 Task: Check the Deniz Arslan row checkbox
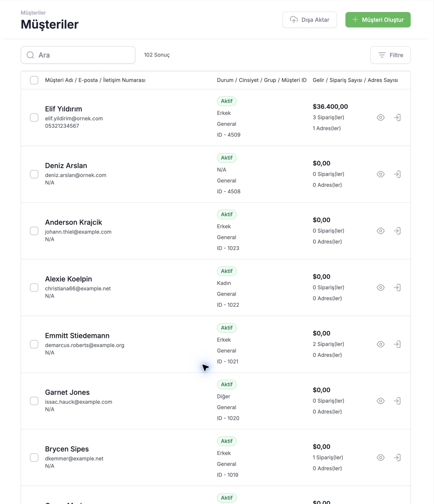point(34,174)
